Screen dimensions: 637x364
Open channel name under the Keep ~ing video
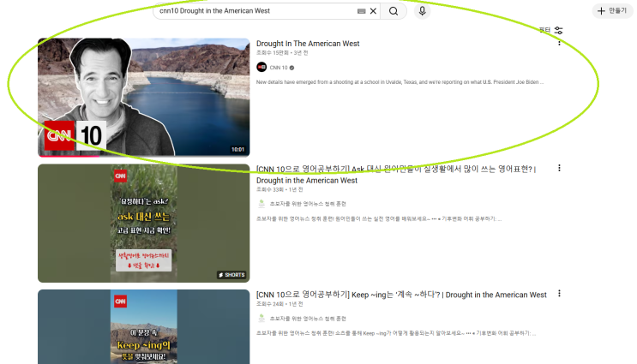coord(308,319)
